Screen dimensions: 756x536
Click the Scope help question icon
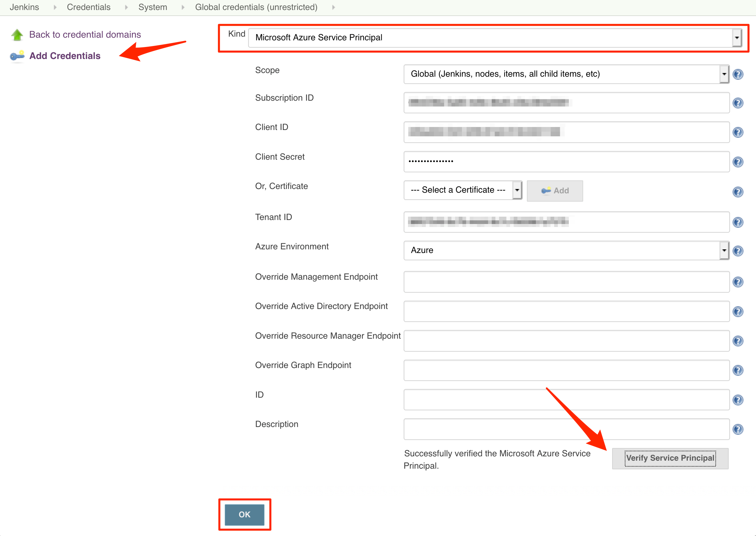point(738,74)
